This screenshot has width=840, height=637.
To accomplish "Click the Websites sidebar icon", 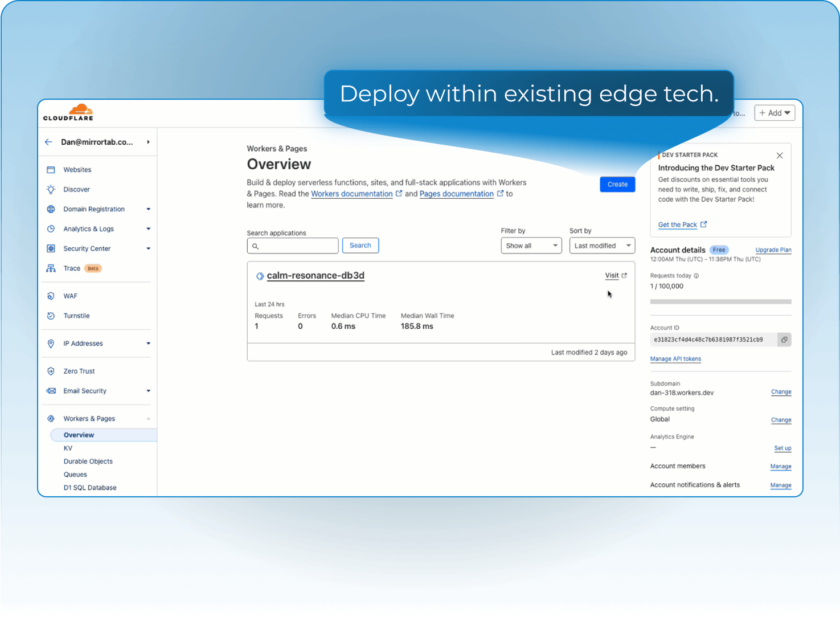I will point(51,170).
